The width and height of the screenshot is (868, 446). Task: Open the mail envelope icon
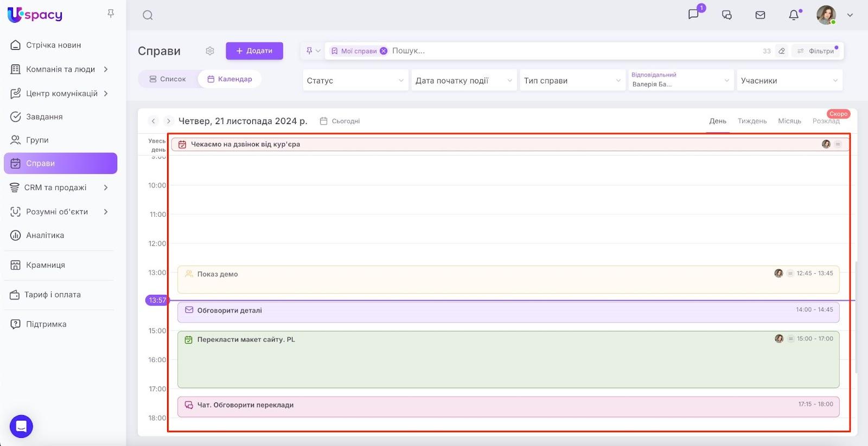(760, 15)
